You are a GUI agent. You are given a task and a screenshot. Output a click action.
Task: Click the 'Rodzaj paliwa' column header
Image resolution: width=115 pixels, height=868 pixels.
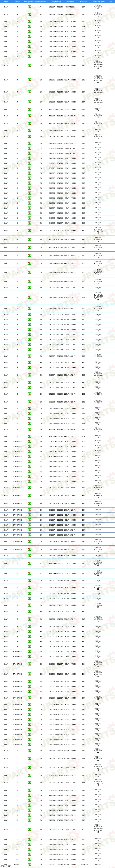29,1
